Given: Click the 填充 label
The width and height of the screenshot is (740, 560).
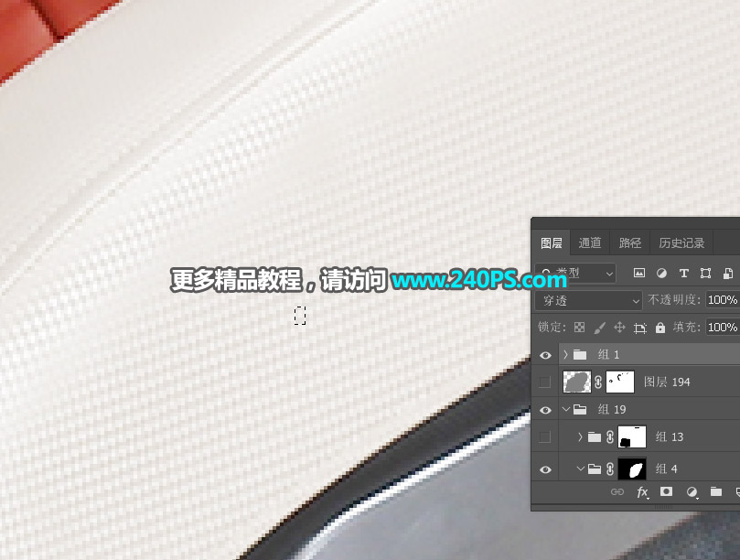Looking at the screenshot, I should 687,328.
